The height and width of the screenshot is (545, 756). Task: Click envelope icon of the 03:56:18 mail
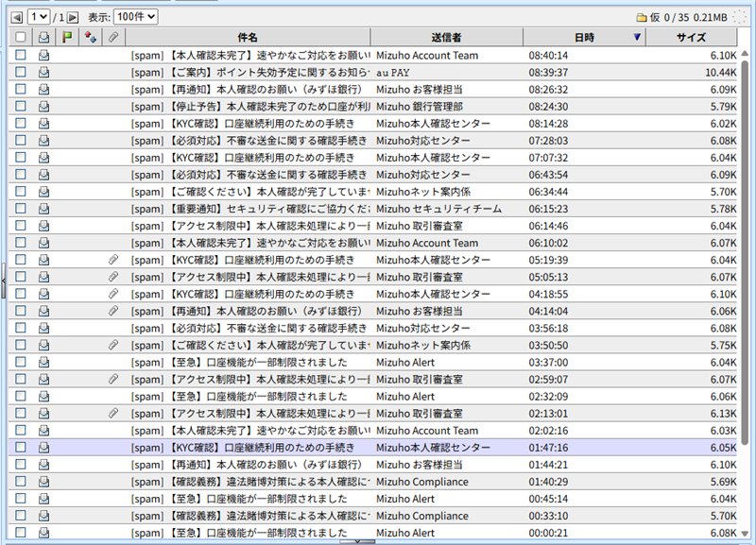click(x=43, y=328)
